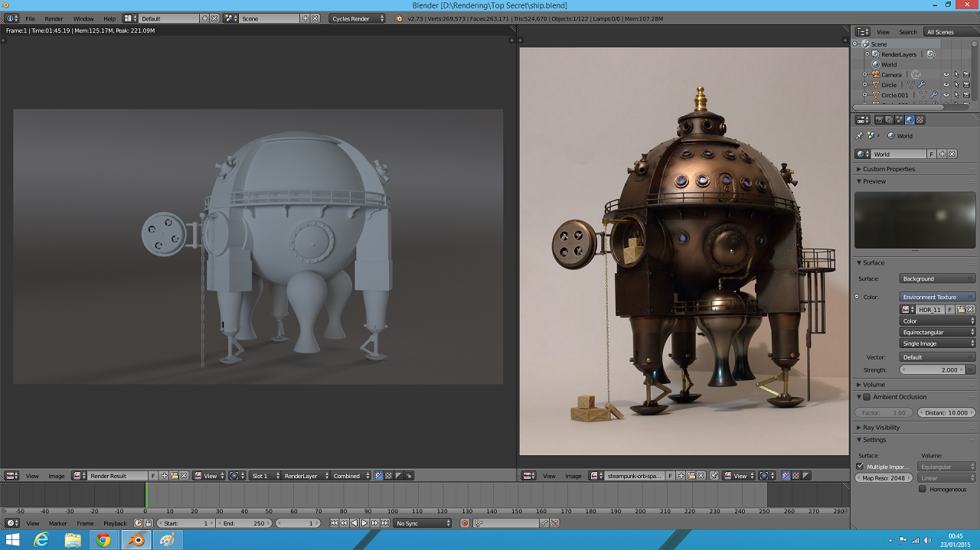The image size is (980, 550).
Task: Uncheck Multiple Importance option
Action: pyautogui.click(x=860, y=466)
